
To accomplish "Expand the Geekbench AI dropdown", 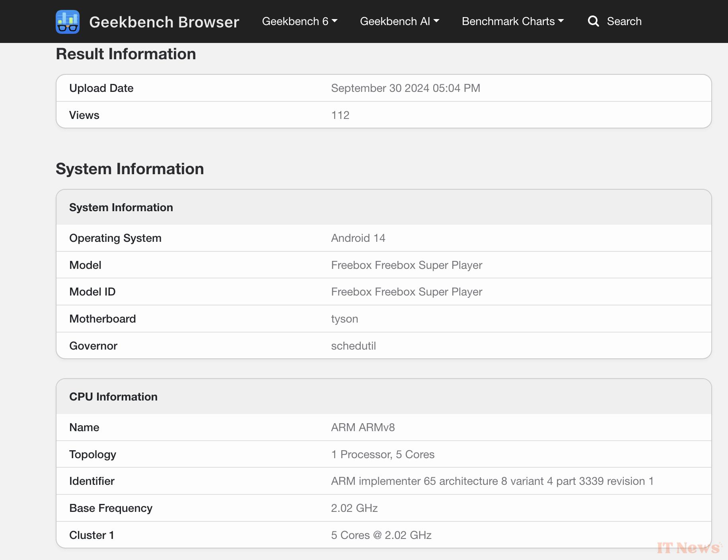I will point(399,21).
